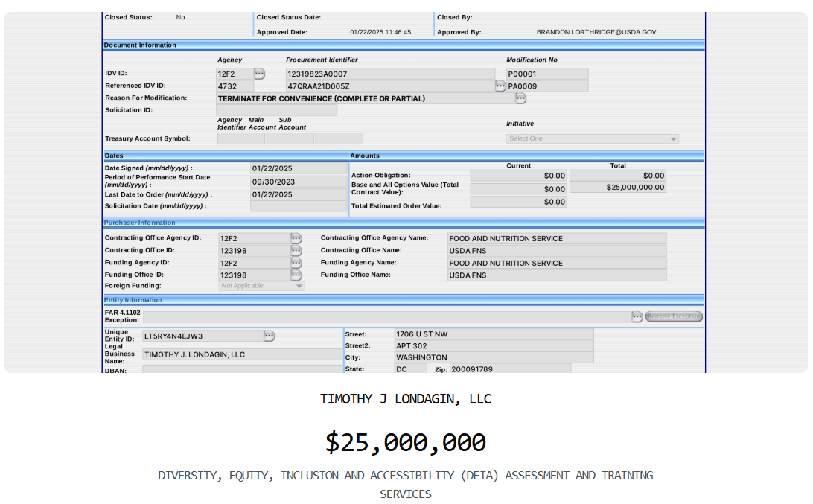This screenshot has width=813, height=504.
Task: Open the Referenced IDV ID ellipsis lookup
Action: (x=500, y=86)
